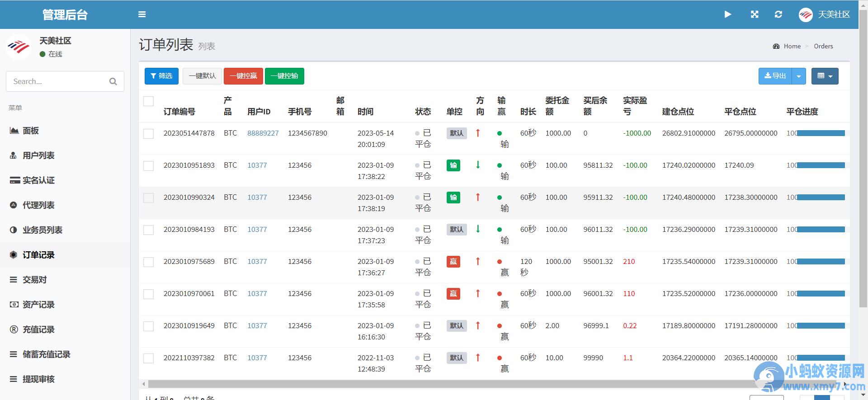The height and width of the screenshot is (400, 868).
Task: Click the progress bar for order 2023010919649
Action: pos(821,326)
